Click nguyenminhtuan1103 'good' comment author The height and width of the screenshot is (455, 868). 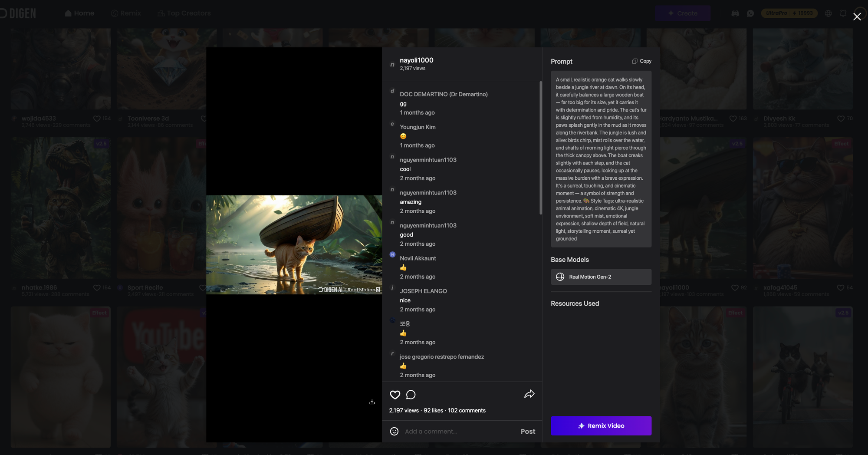428,226
